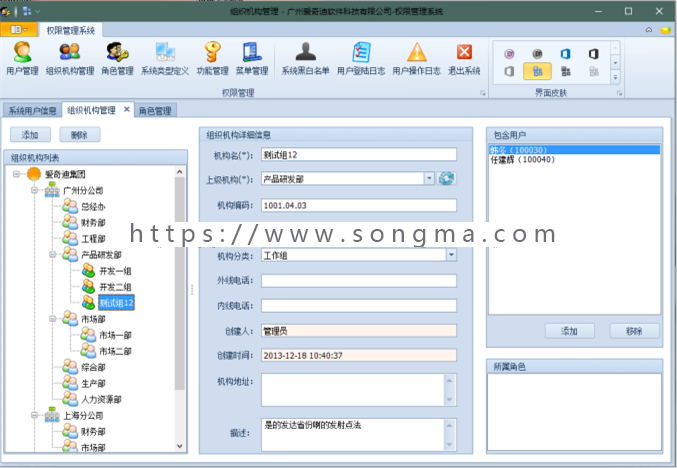
Task: Select the 组织机构管理 document tab
Action: coord(92,110)
